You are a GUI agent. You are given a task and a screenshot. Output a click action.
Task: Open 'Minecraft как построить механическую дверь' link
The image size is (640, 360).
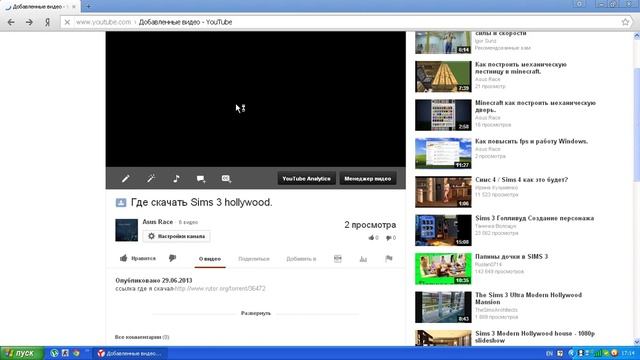pos(535,106)
